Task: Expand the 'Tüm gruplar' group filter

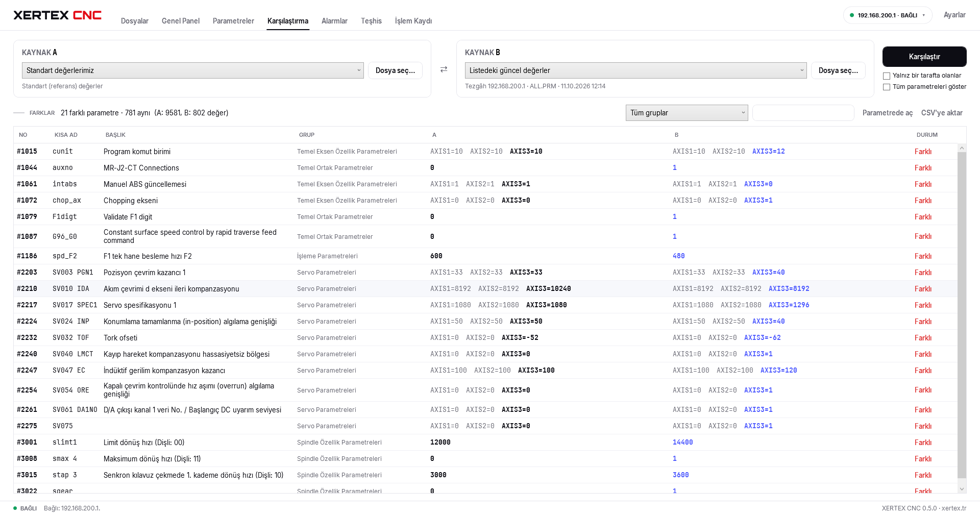Action: (687, 113)
